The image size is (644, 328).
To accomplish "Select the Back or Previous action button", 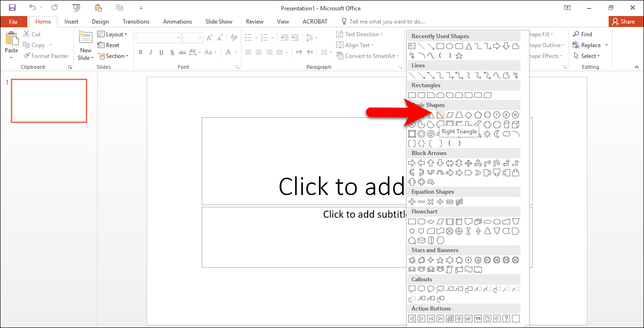I will 412,319.
